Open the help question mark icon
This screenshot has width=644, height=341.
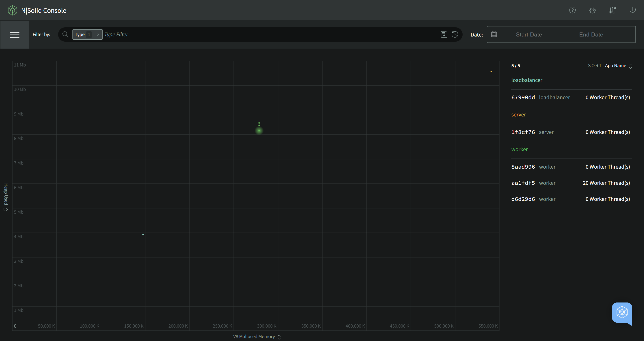[x=572, y=10]
